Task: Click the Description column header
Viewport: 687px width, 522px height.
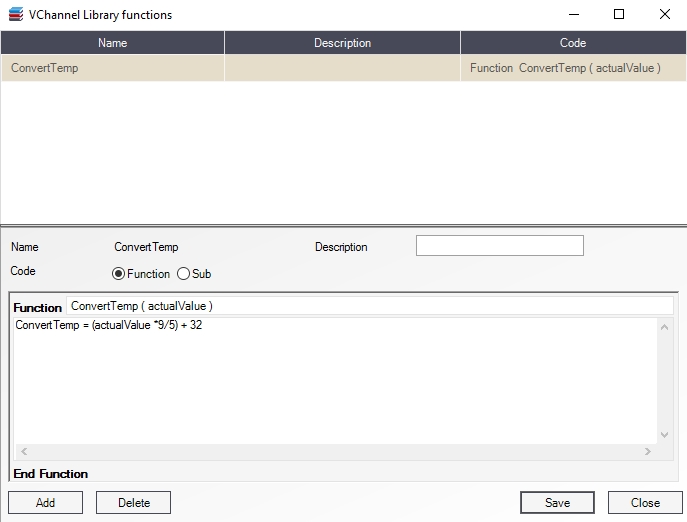Action: tap(342, 43)
